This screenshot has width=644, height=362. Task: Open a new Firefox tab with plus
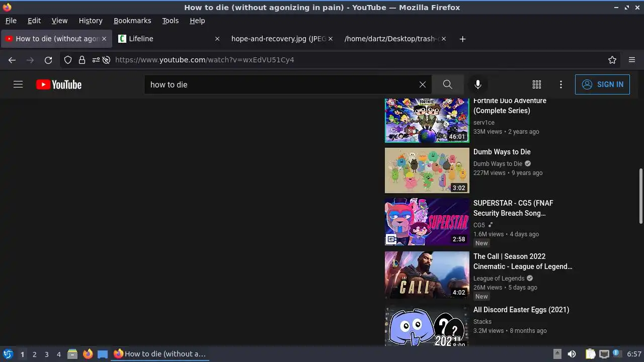point(462,39)
